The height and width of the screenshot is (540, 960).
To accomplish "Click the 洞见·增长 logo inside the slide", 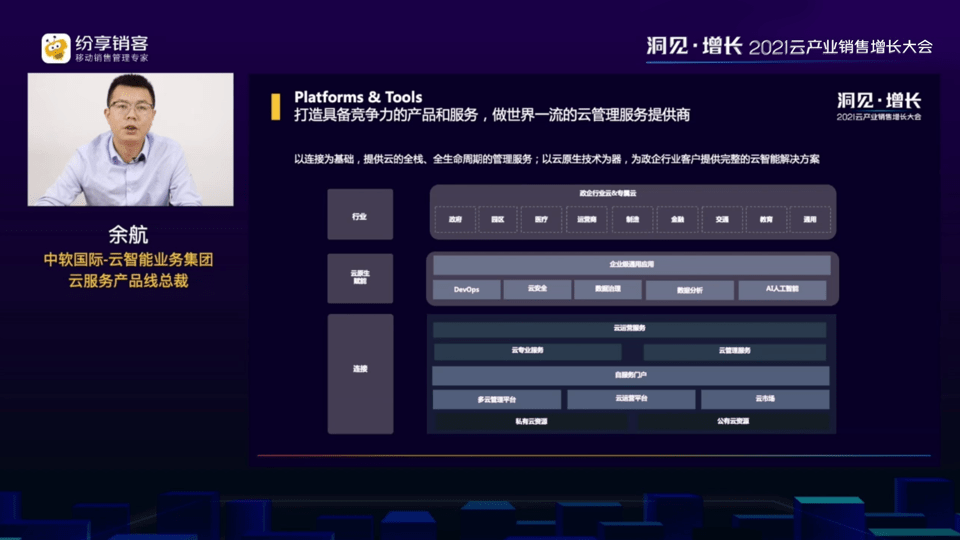I will tap(879, 106).
